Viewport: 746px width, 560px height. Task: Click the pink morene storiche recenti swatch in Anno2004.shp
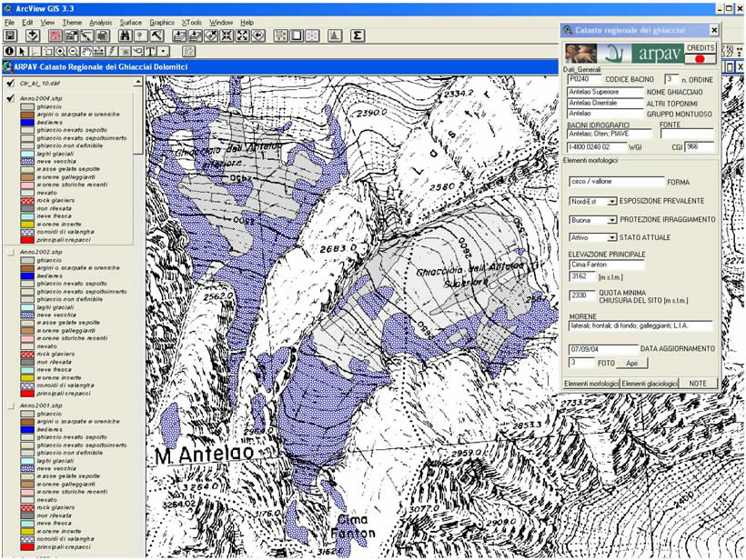(x=27, y=185)
